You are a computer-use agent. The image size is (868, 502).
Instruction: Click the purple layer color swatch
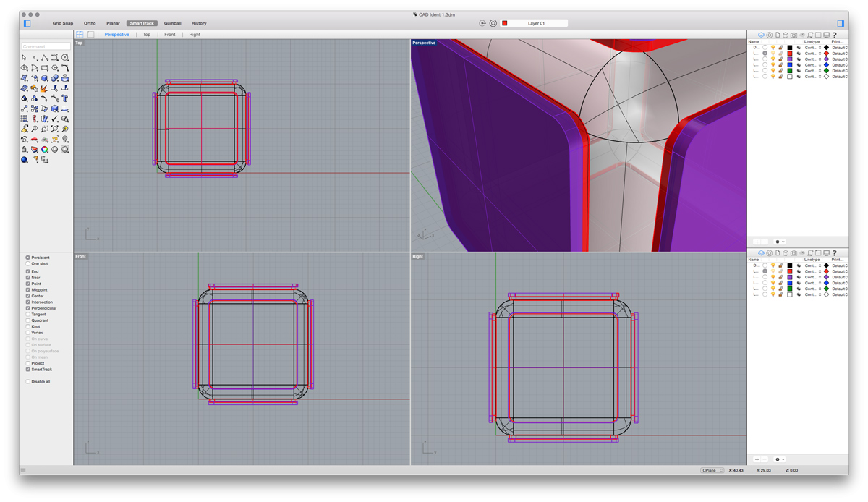[789, 59]
